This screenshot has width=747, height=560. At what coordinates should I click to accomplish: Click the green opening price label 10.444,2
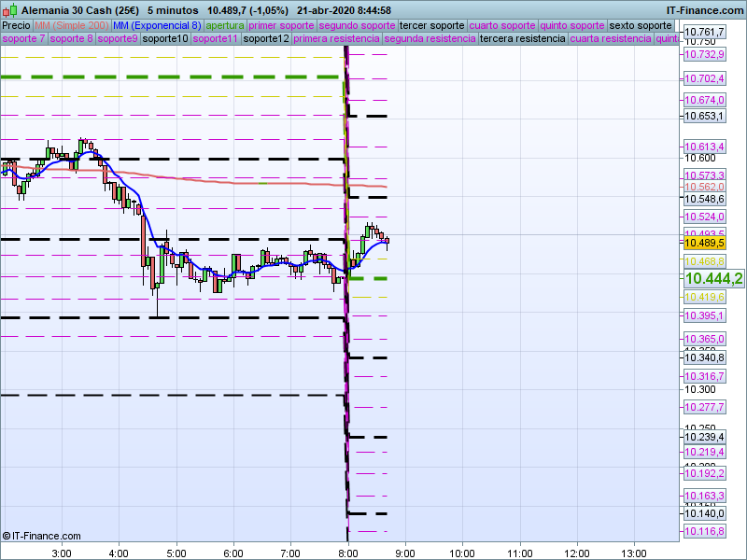pyautogui.click(x=713, y=278)
